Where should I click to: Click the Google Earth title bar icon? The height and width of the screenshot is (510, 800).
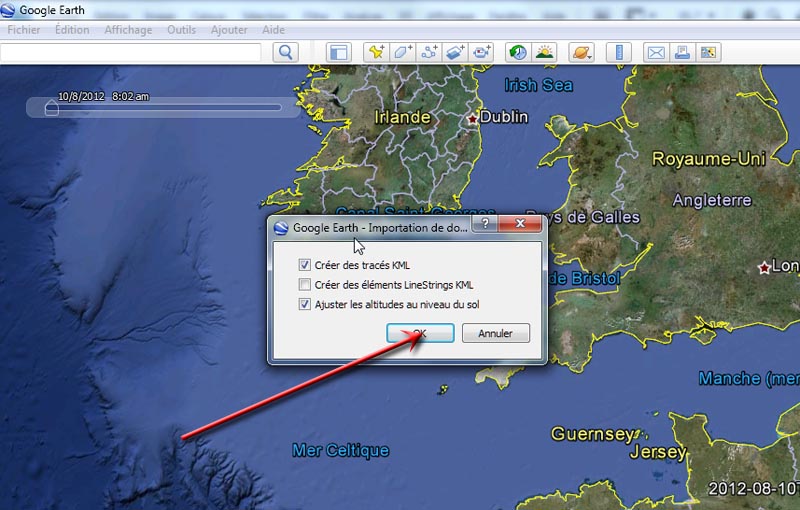click(8, 10)
